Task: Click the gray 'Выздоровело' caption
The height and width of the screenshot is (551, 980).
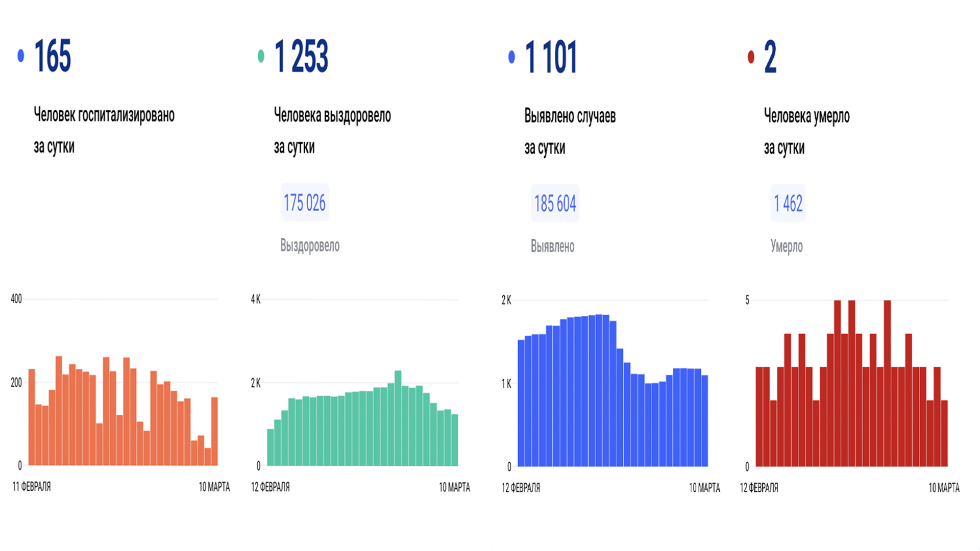Action: tap(310, 246)
